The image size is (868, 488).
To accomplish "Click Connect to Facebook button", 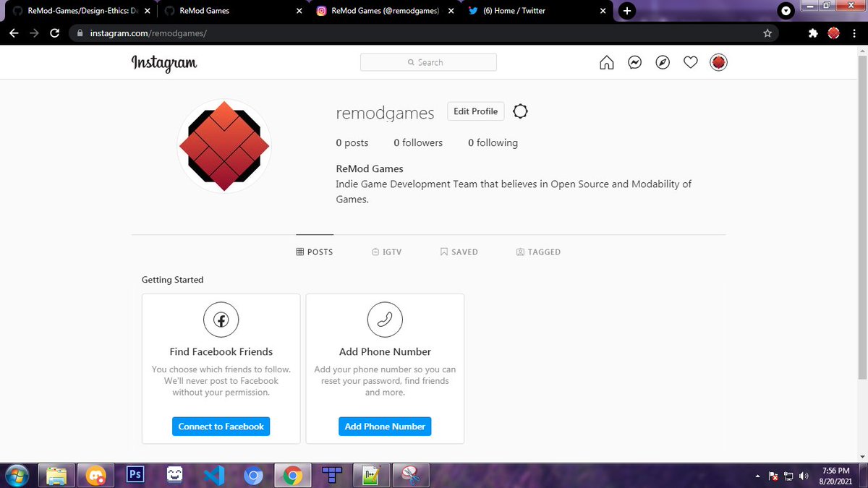I will (x=221, y=427).
